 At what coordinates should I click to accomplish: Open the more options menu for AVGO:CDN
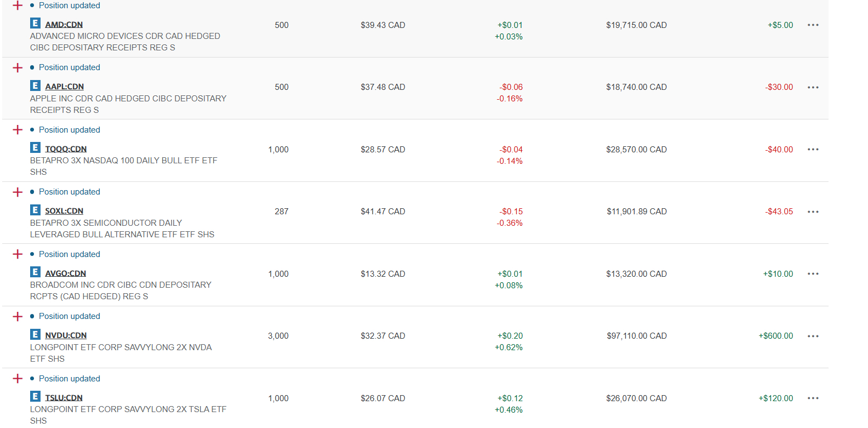pyautogui.click(x=813, y=274)
